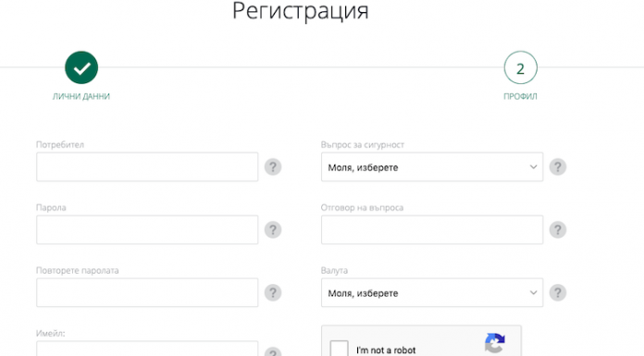Open the Валута dropdown
This screenshot has width=644, height=356.
(432, 293)
